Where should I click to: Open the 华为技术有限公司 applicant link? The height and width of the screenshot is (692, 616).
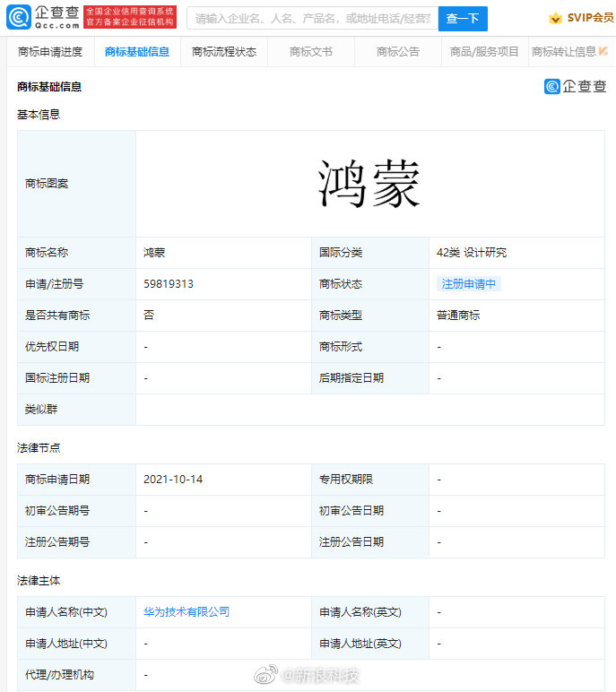click(x=187, y=612)
